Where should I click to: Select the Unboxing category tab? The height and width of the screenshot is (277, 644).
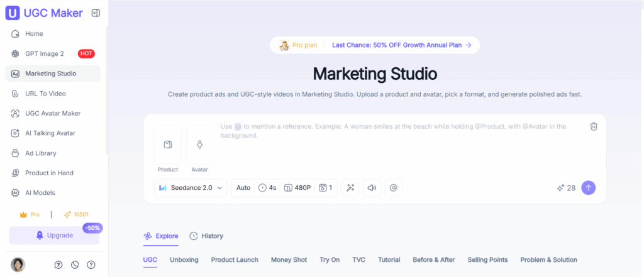(184, 260)
